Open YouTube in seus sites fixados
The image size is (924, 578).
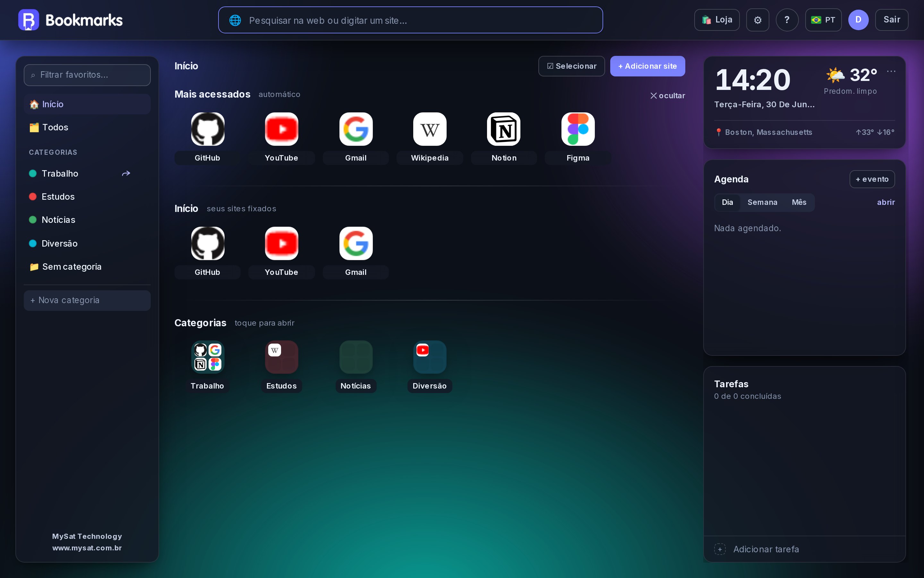click(x=281, y=243)
